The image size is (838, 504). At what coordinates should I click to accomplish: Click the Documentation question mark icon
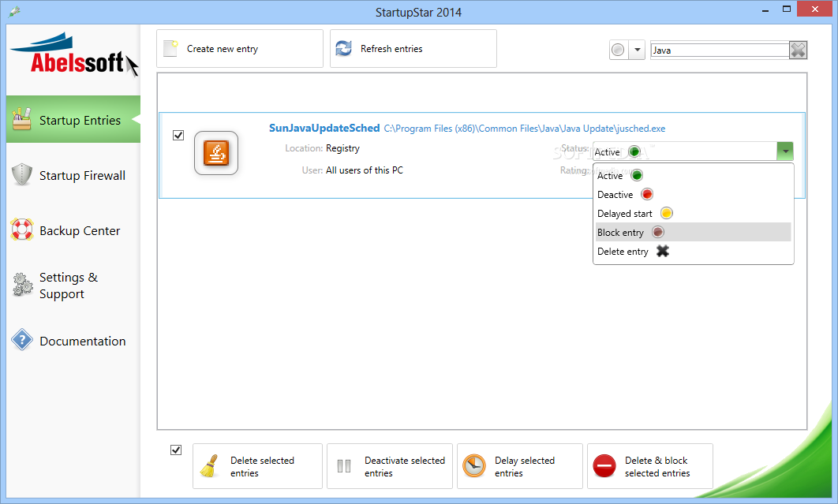(x=22, y=340)
